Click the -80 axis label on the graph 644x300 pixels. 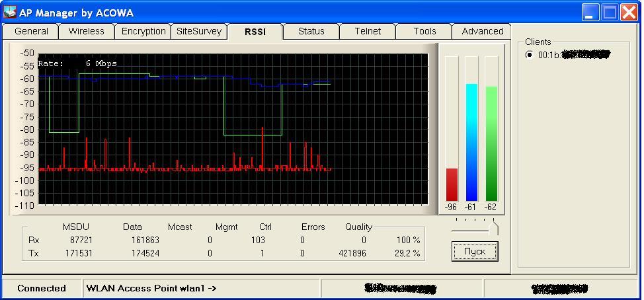(26, 130)
